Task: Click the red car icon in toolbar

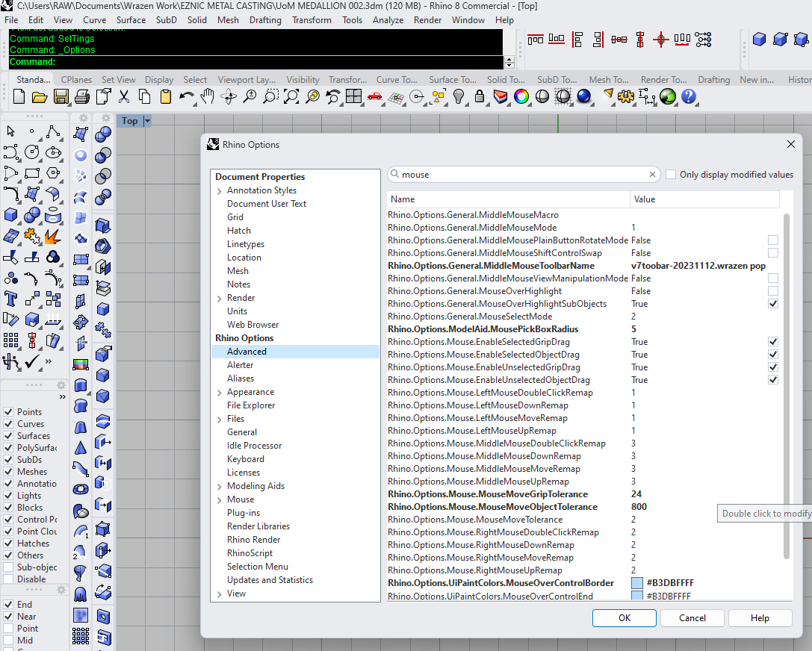Action: tap(374, 97)
